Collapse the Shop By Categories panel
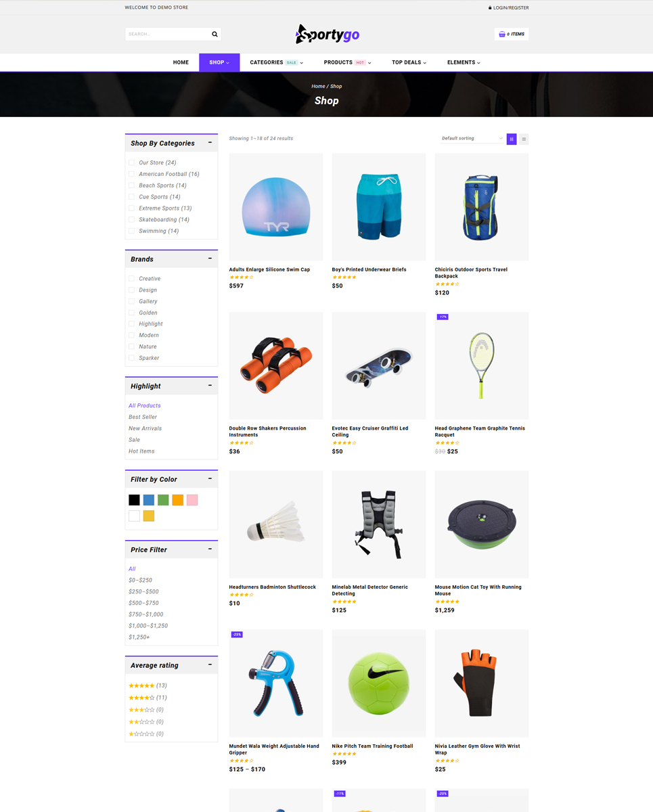The width and height of the screenshot is (653, 812). click(210, 143)
